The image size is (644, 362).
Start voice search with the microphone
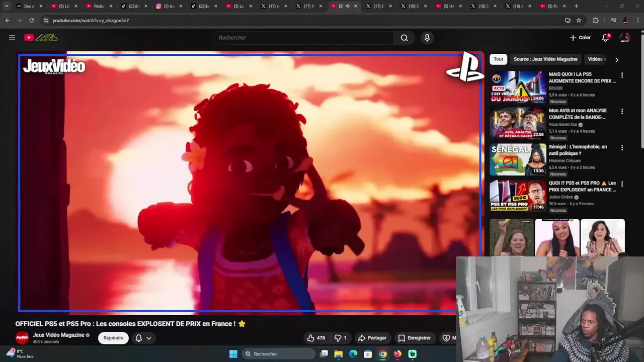point(427,38)
